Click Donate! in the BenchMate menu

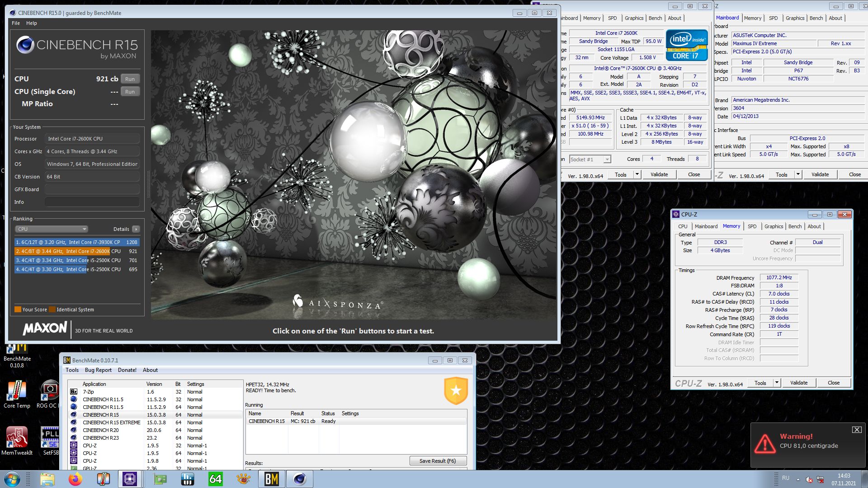(127, 370)
